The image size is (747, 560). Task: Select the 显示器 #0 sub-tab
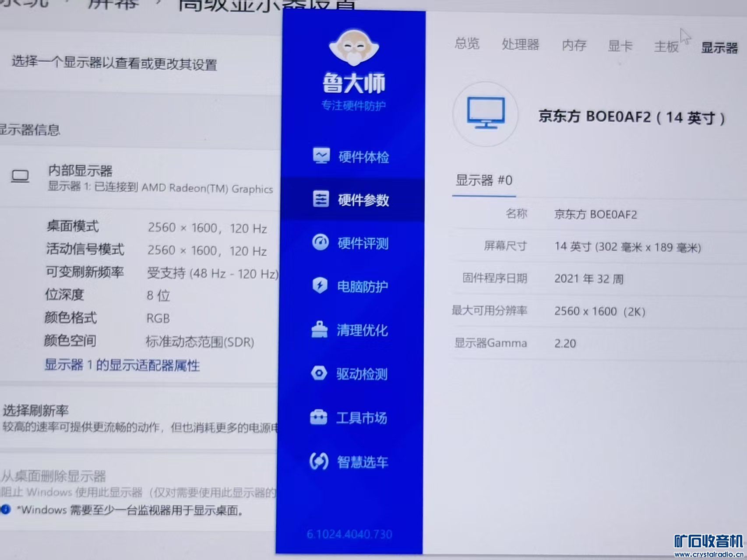point(484,180)
